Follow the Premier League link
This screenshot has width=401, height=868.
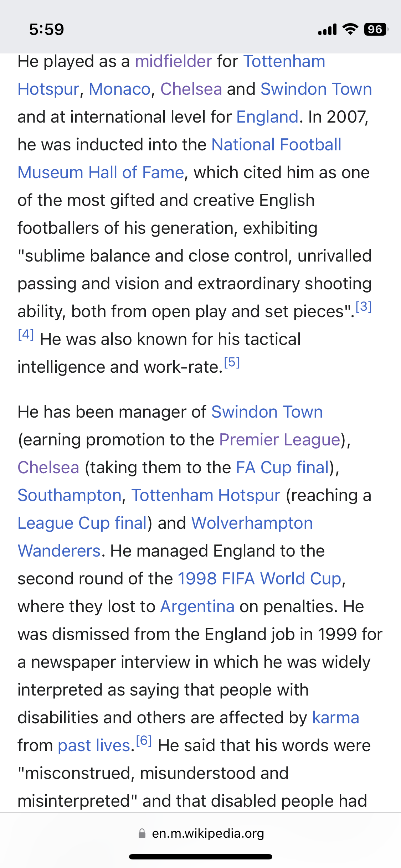point(280,440)
